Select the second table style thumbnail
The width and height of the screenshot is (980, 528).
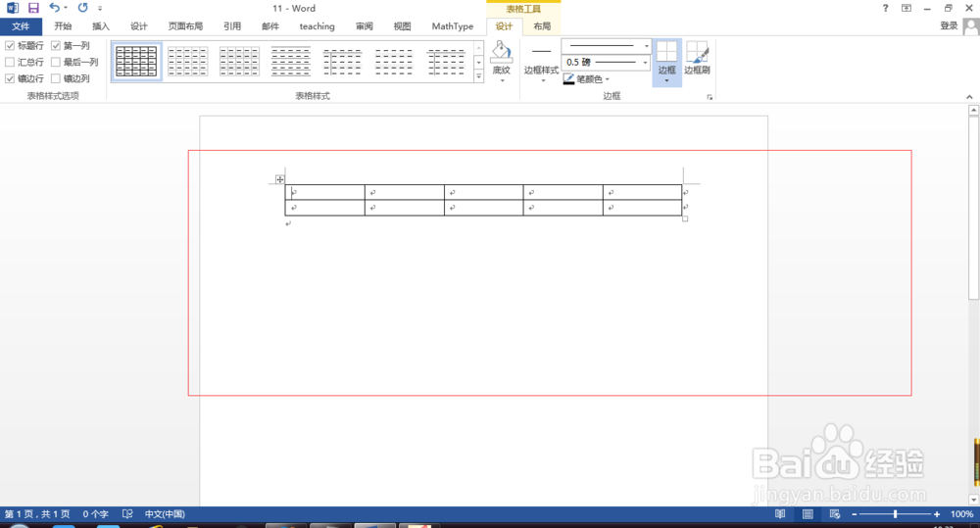point(187,62)
